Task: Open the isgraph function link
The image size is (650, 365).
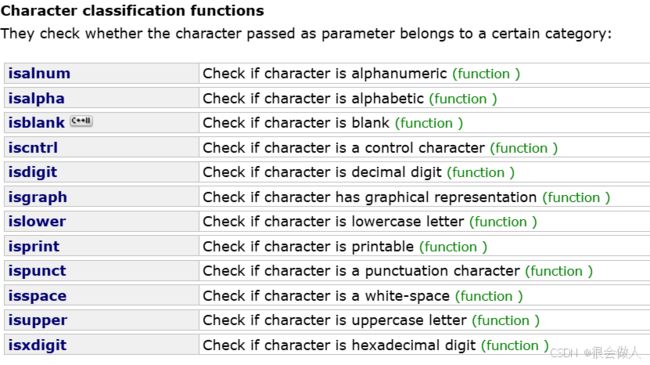Action: tap(38, 197)
